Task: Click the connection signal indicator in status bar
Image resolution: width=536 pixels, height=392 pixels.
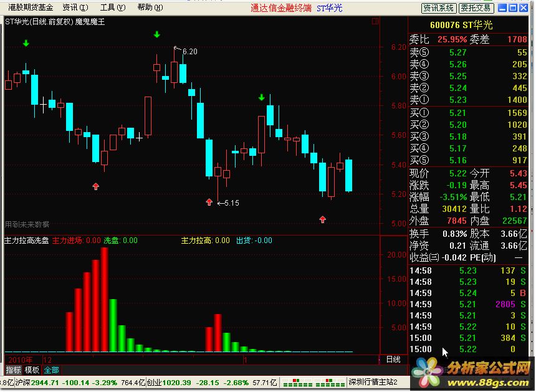Action: 313,383
